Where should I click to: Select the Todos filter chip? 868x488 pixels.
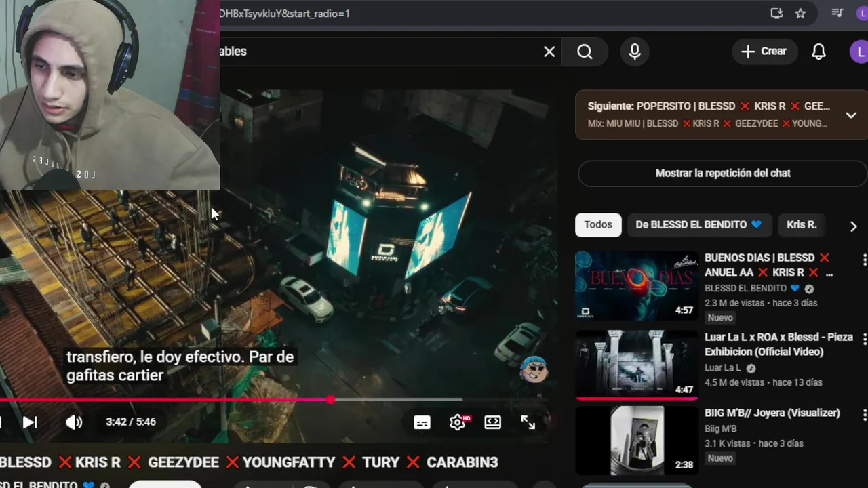click(598, 225)
